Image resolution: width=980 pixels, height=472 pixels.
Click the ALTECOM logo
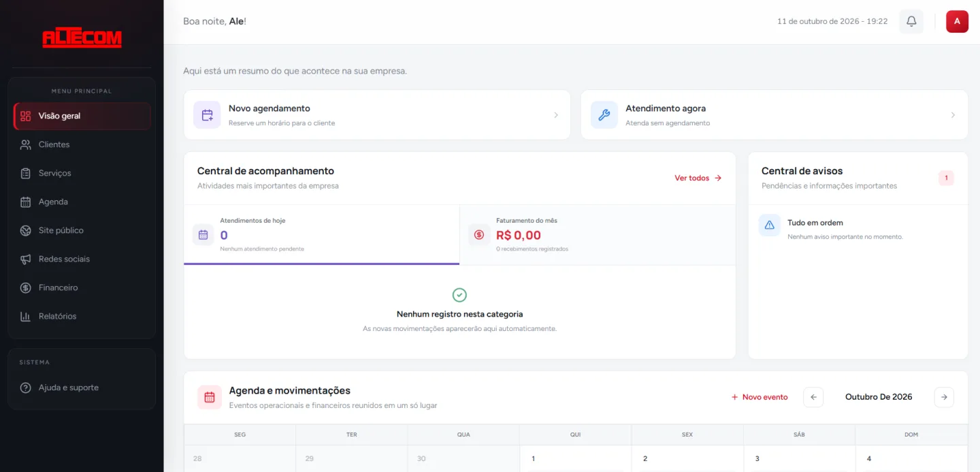click(x=82, y=39)
